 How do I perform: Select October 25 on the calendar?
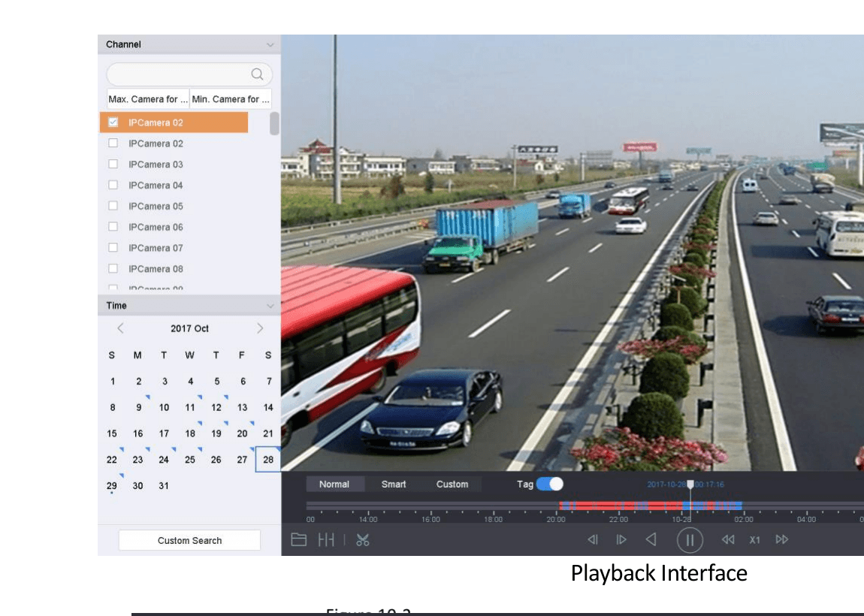pos(190,460)
